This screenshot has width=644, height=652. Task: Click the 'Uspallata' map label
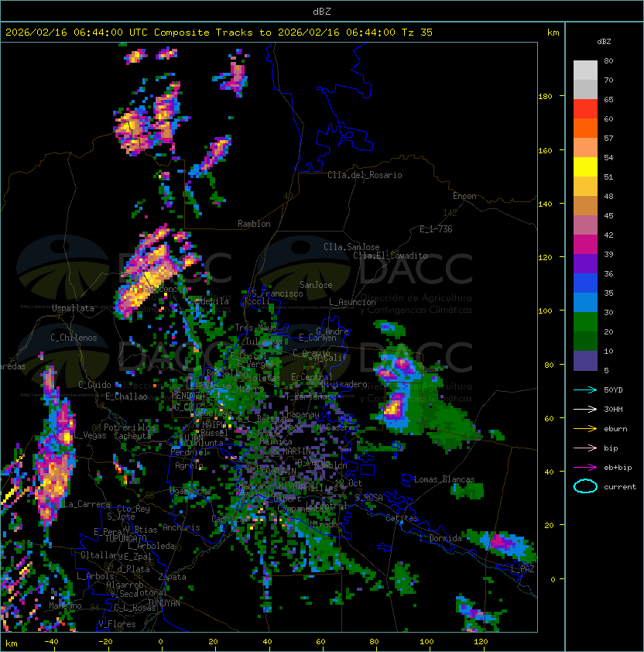(73, 308)
